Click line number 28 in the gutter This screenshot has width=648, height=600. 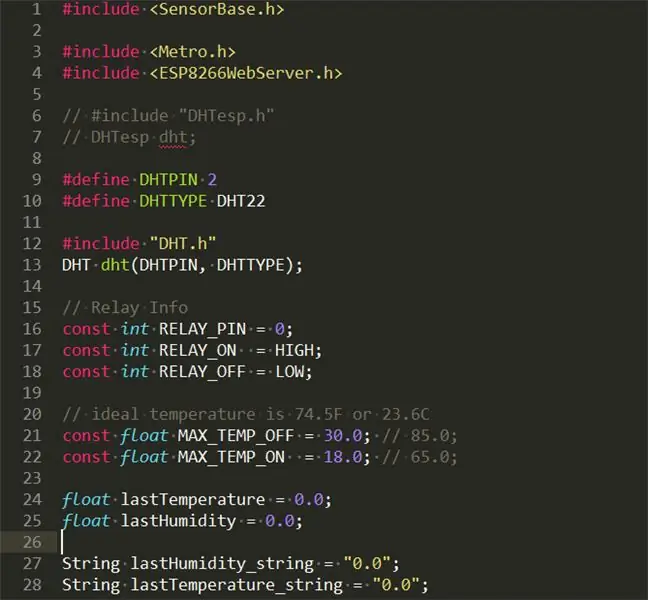[x=32, y=585]
